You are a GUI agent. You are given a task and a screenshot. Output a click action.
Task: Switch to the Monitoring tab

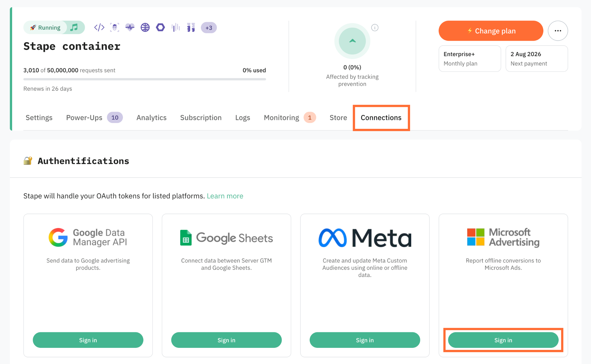290,118
